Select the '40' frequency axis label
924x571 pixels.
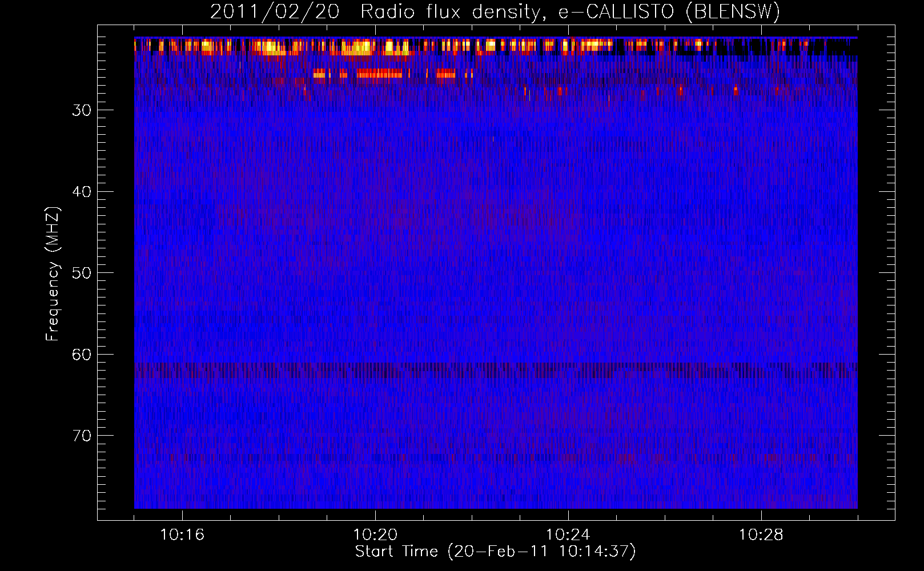click(82, 192)
